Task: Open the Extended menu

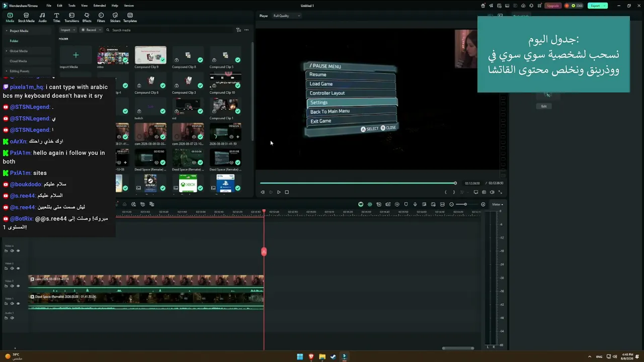Action: coord(100,6)
